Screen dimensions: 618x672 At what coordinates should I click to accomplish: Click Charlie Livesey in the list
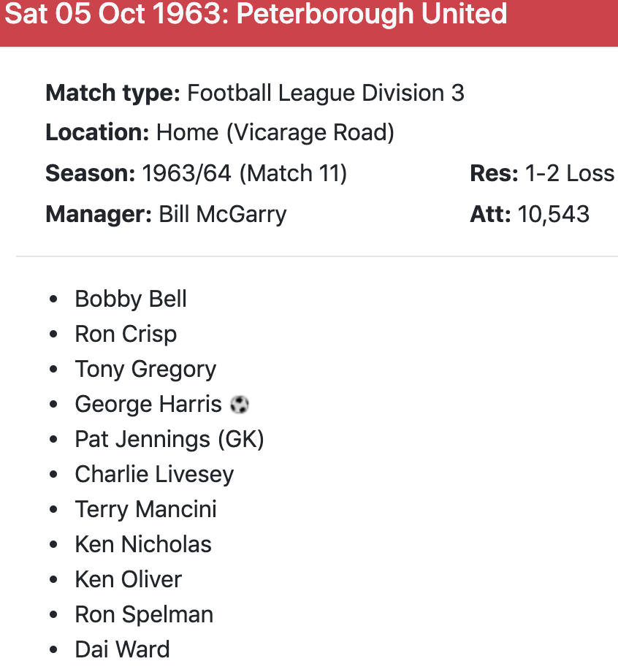click(x=154, y=474)
